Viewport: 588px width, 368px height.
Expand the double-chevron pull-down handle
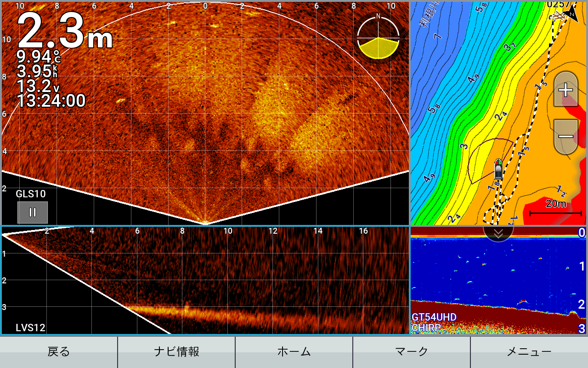498,233
